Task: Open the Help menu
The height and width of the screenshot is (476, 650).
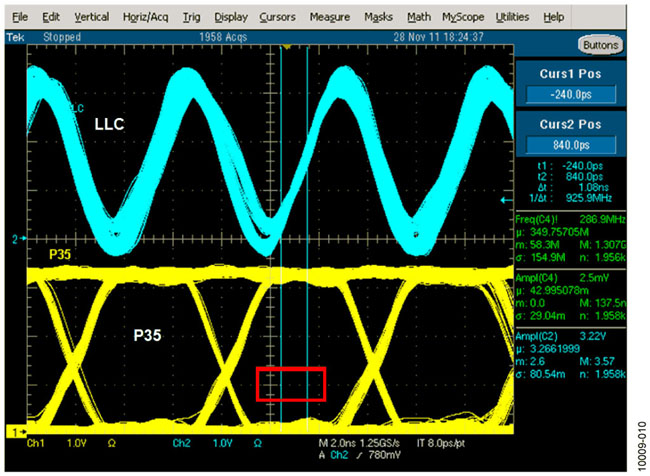Action: 554,17
